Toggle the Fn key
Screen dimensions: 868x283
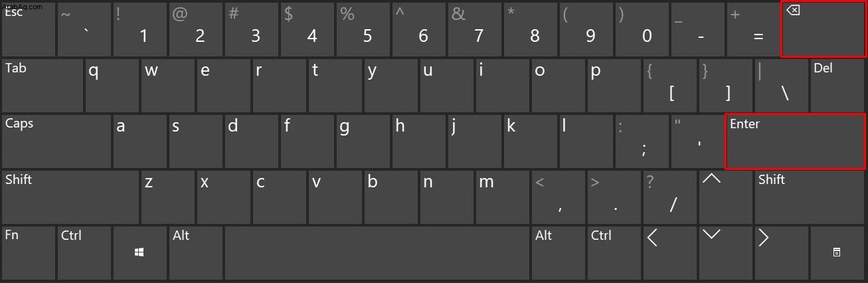(x=28, y=252)
